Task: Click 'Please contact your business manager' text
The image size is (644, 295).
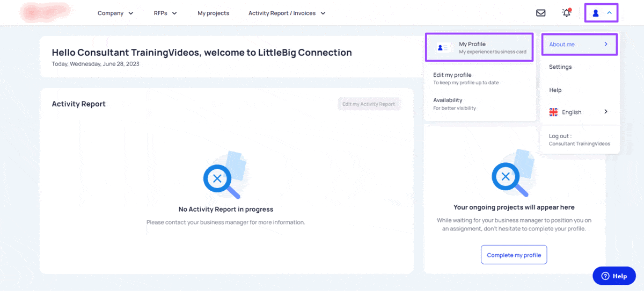Action: (225, 222)
